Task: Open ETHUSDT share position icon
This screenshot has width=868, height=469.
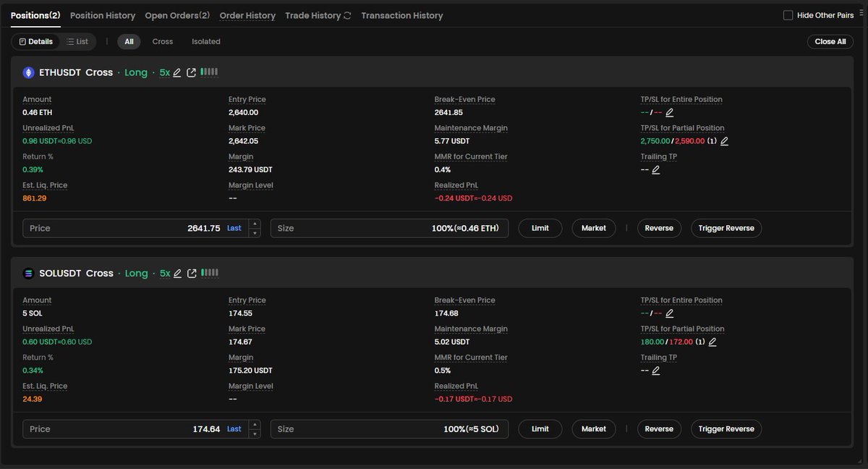Action: pos(192,72)
